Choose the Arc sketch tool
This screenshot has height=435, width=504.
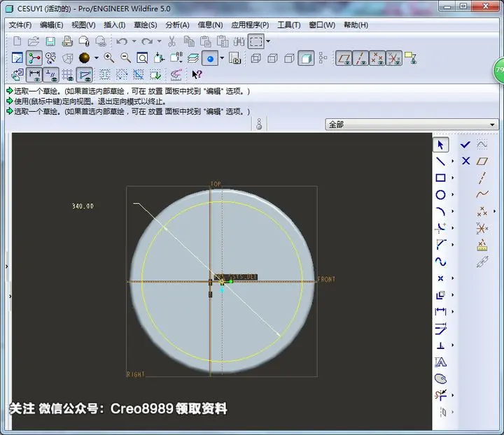(x=440, y=211)
